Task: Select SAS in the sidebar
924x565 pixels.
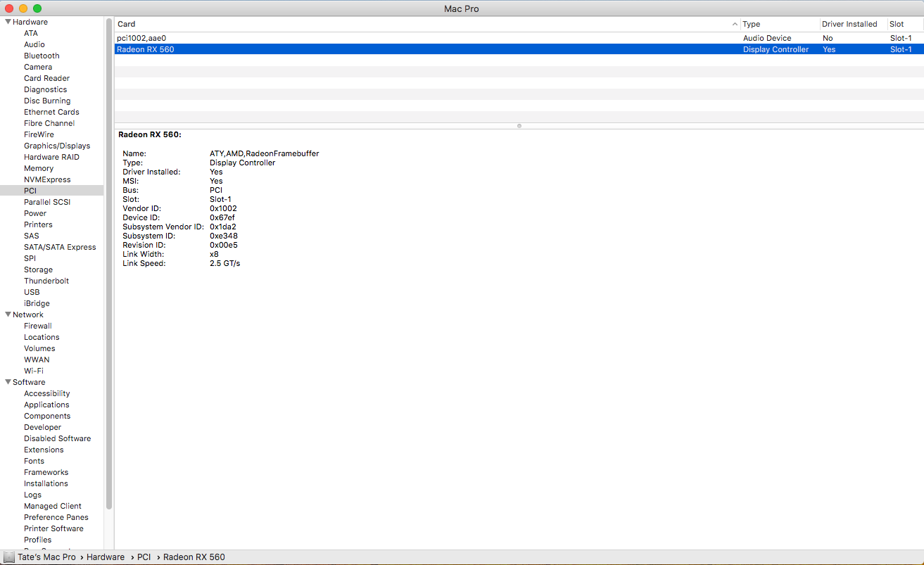Action: [x=32, y=236]
